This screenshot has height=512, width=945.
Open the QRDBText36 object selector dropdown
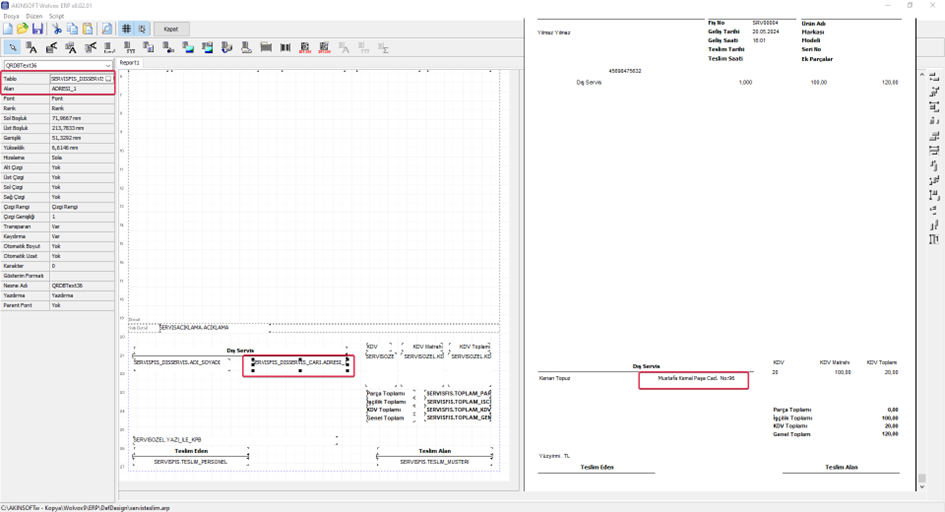tap(108, 65)
